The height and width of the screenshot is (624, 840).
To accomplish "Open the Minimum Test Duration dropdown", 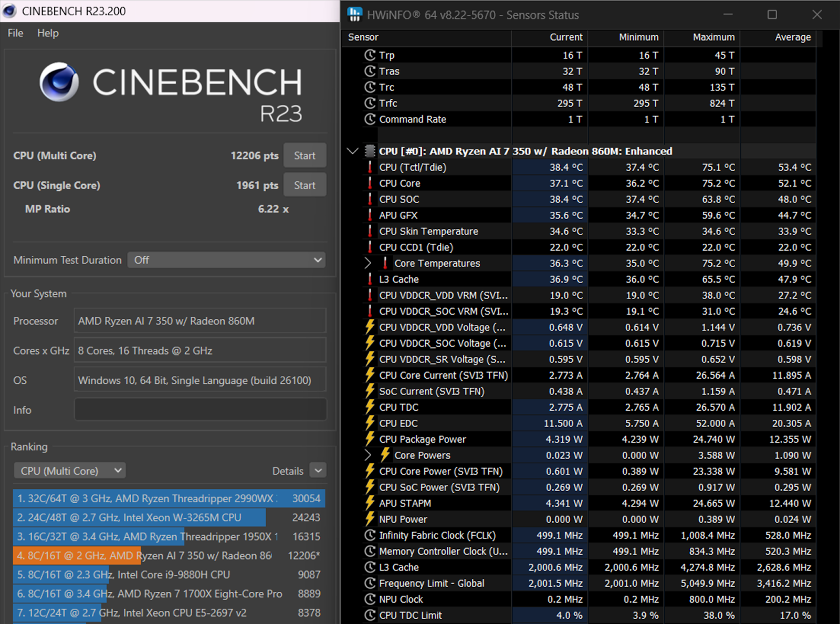I will 226,260.
